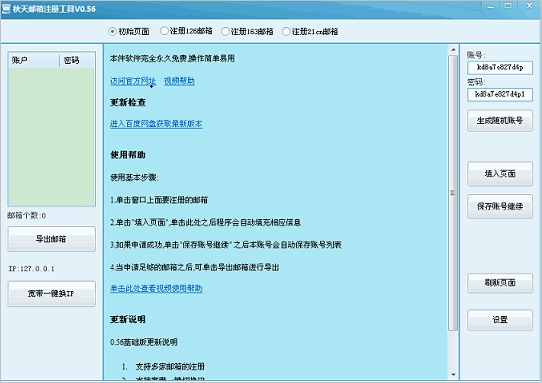
Task: Click the 更新说明 heading
Action: (x=128, y=319)
